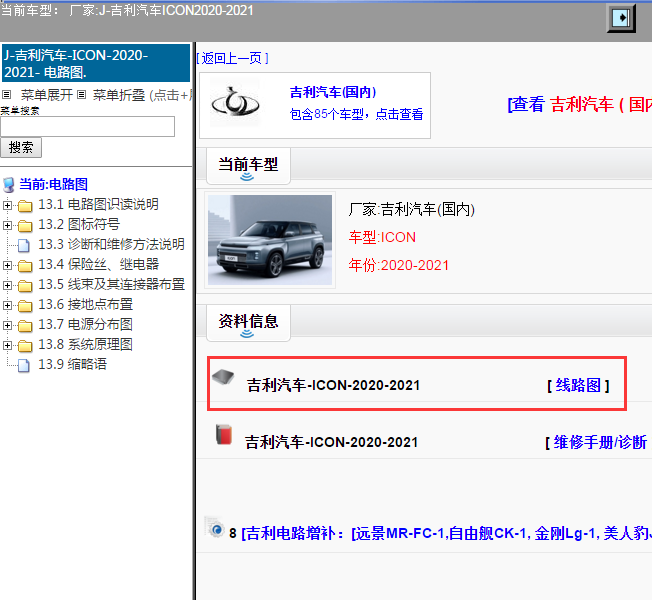Viewport: 652px width, 600px height.
Task: Click the menu search input field
Action: (x=87, y=126)
